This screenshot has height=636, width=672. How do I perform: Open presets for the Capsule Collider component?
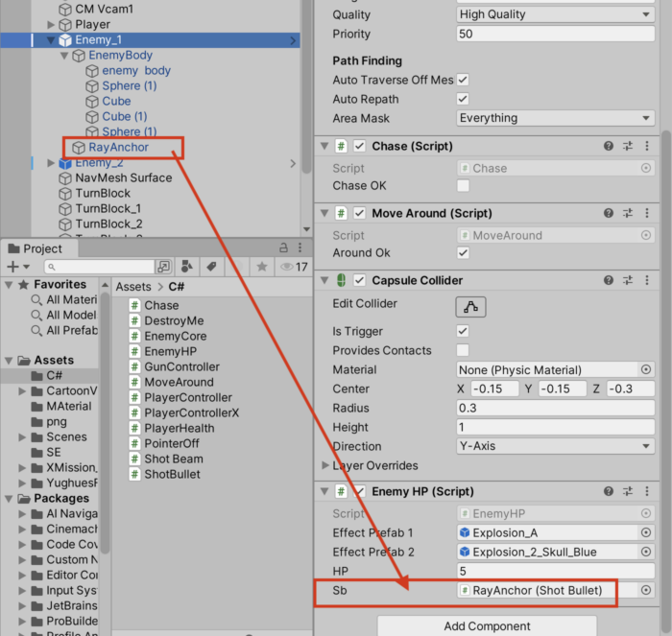pyautogui.click(x=628, y=280)
